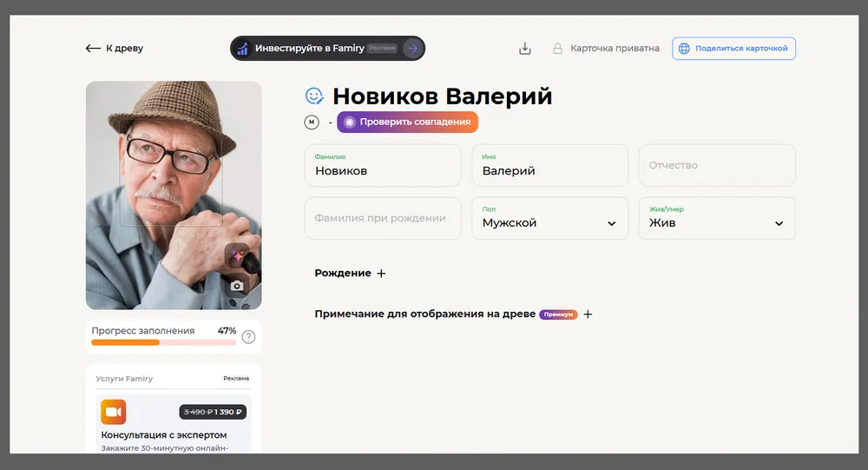
Task: Click the arrow in Famiry invest banner
Action: 412,49
